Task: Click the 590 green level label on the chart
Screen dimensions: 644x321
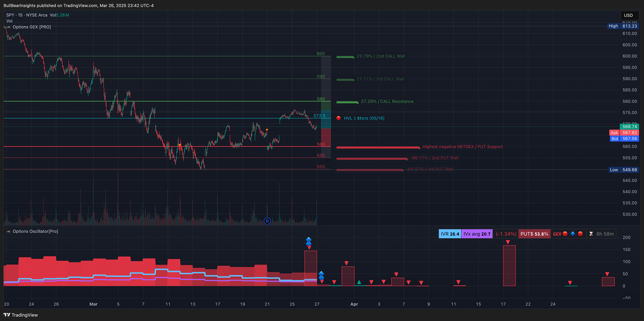Action: click(321, 76)
